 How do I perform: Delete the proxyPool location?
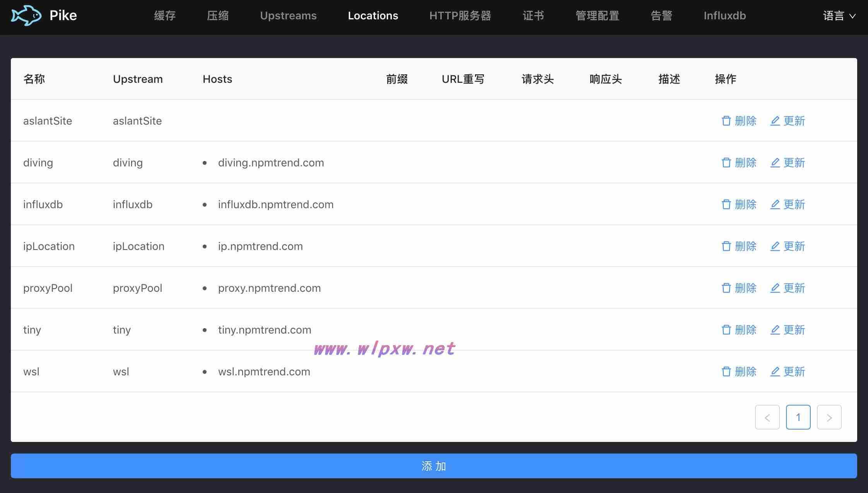[x=739, y=288]
